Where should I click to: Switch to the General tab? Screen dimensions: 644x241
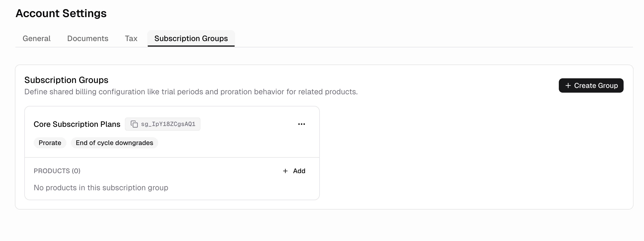(36, 39)
